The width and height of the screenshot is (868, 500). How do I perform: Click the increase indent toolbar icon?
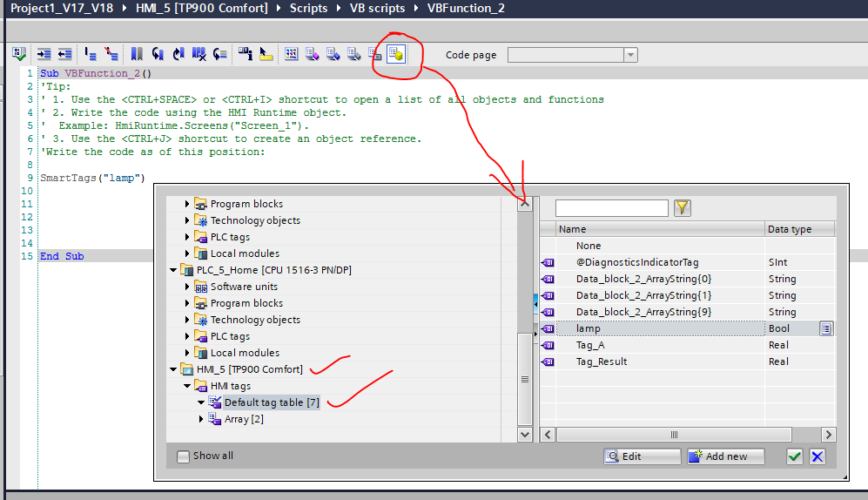pos(44,54)
